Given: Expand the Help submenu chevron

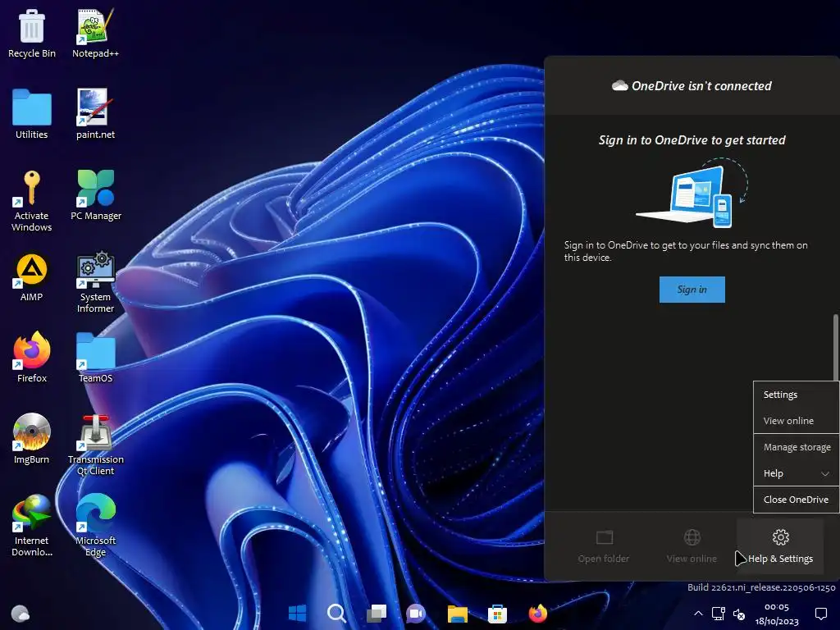Looking at the screenshot, I should (x=825, y=473).
